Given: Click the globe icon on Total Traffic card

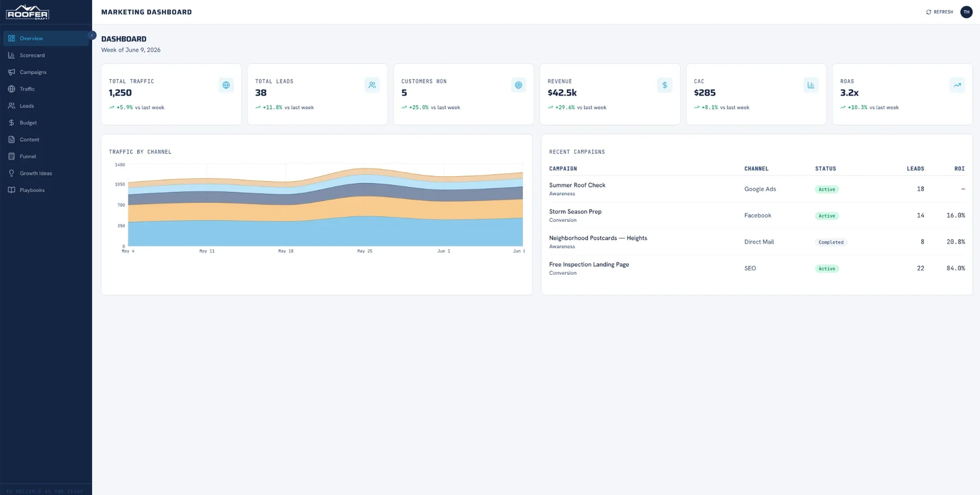Looking at the screenshot, I should click(226, 85).
